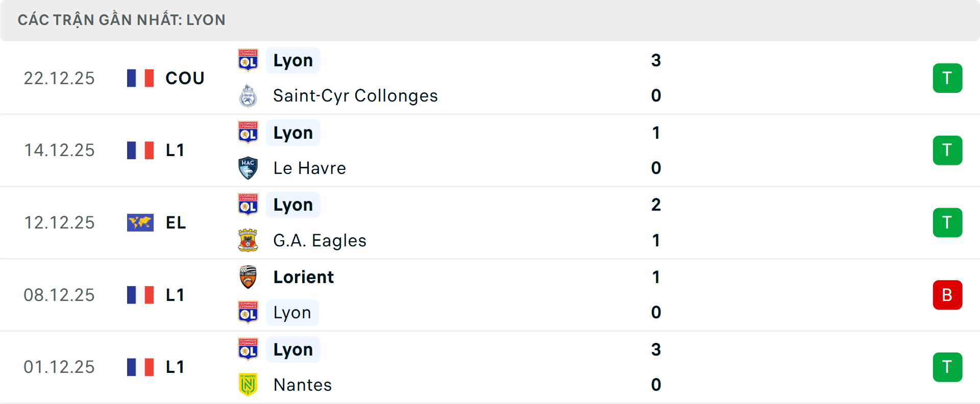Click the 14.12.25 match date
The width and height of the screenshot is (980, 404).
(59, 150)
